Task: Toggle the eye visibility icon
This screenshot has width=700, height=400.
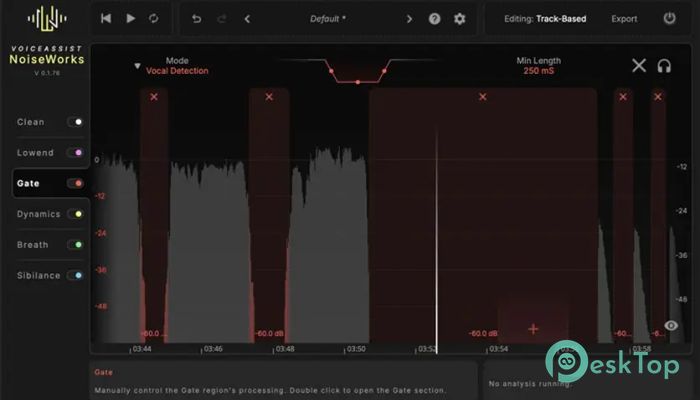Action: 671,325
